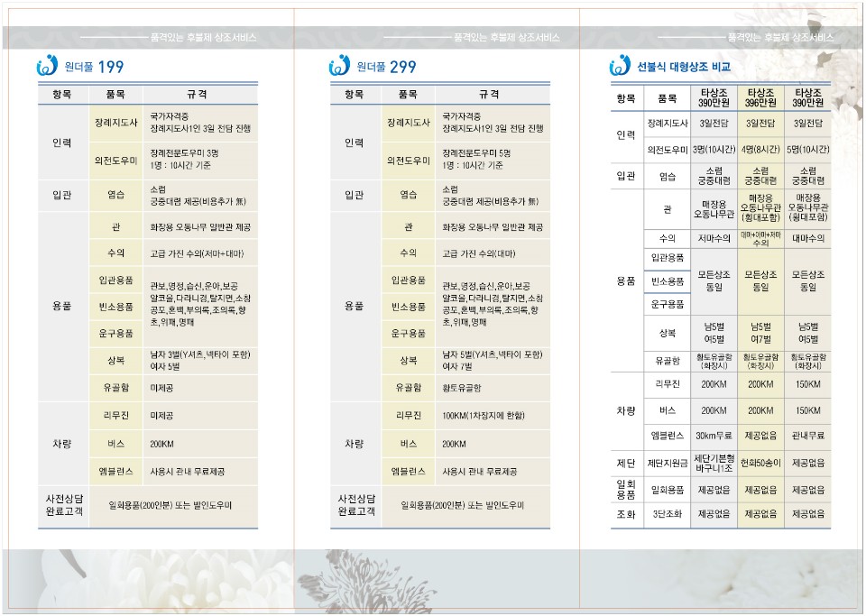Screen dimensions: 866x616
Task: Click 5명(10시간) in the comparison table
Action: [808, 150]
